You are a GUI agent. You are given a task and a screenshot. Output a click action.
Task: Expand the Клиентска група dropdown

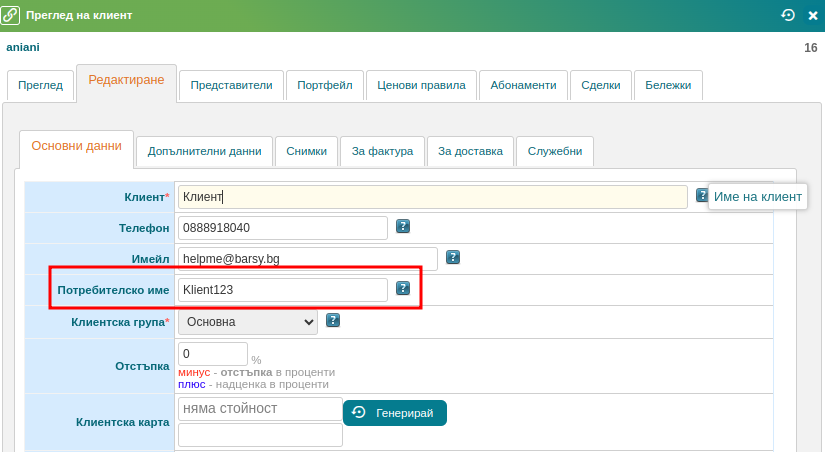pyautogui.click(x=248, y=322)
